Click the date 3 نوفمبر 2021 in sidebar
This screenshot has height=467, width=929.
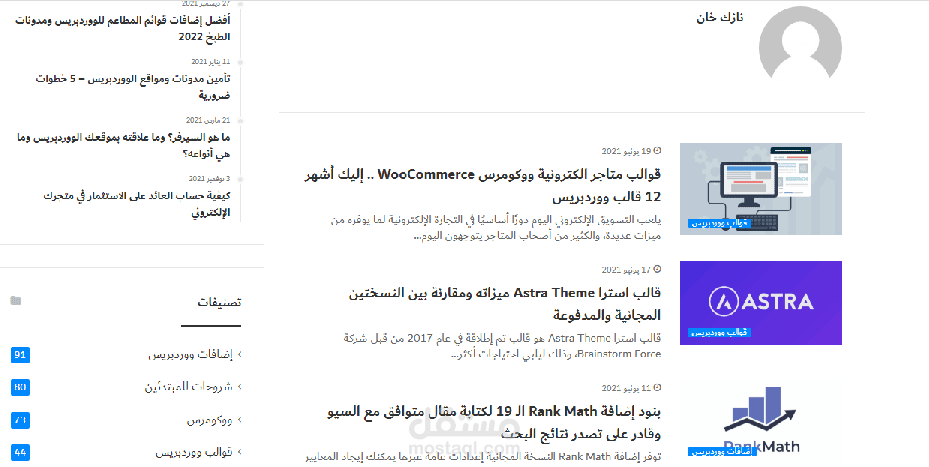pos(209,178)
